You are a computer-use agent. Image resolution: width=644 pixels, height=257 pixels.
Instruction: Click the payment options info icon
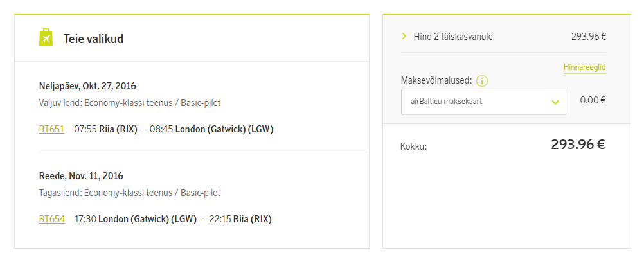coord(482,82)
